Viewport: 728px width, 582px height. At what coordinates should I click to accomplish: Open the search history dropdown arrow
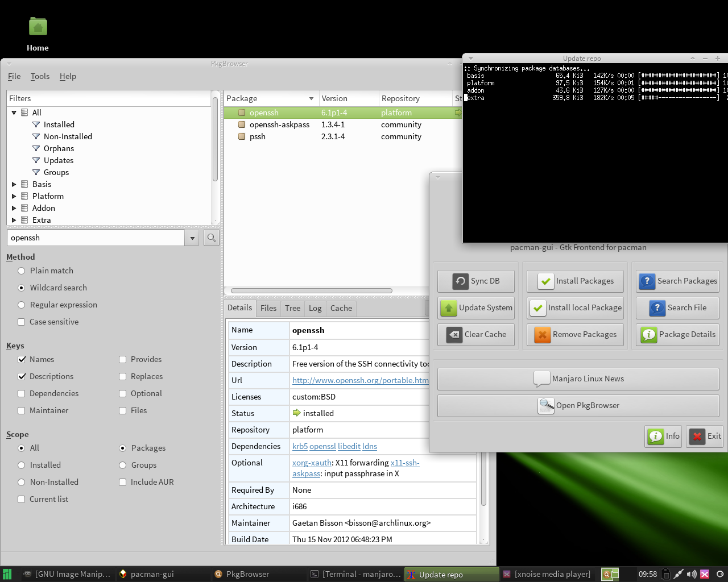(192, 238)
